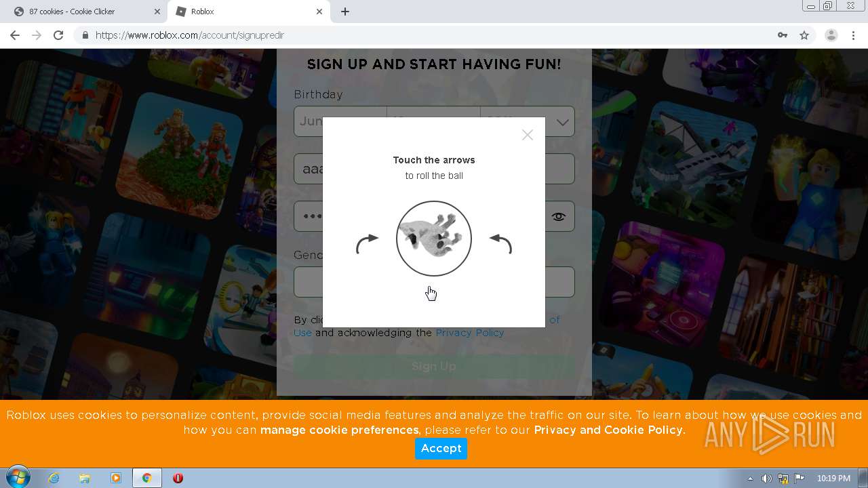Image resolution: width=868 pixels, height=488 pixels.
Task: Open media player from taskbar
Action: [116, 479]
